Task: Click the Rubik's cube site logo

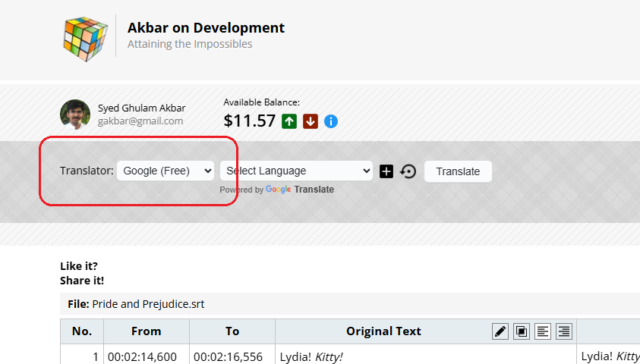Action: click(86, 36)
